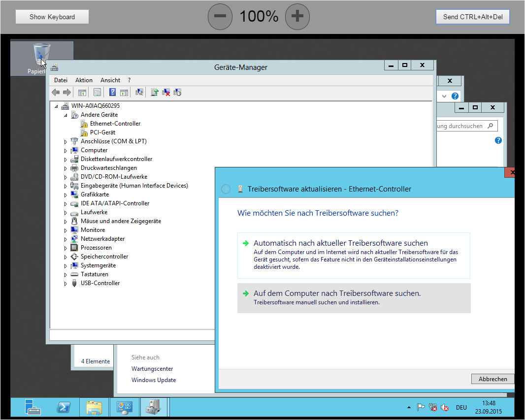Open the Windows Update link

pos(153,380)
